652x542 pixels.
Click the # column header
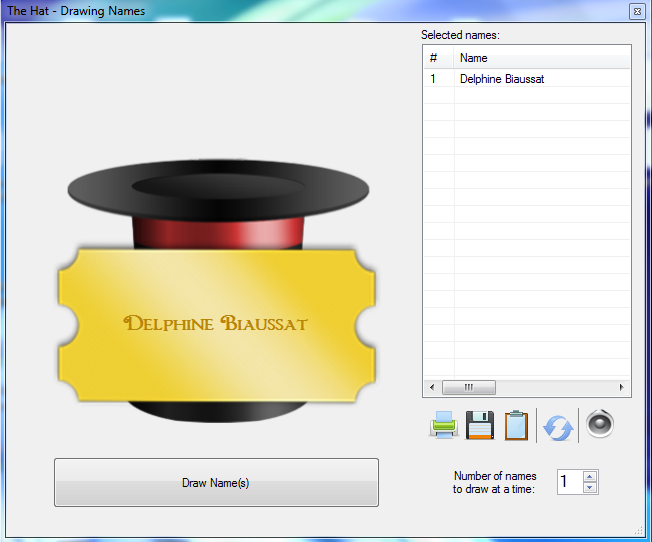439,58
